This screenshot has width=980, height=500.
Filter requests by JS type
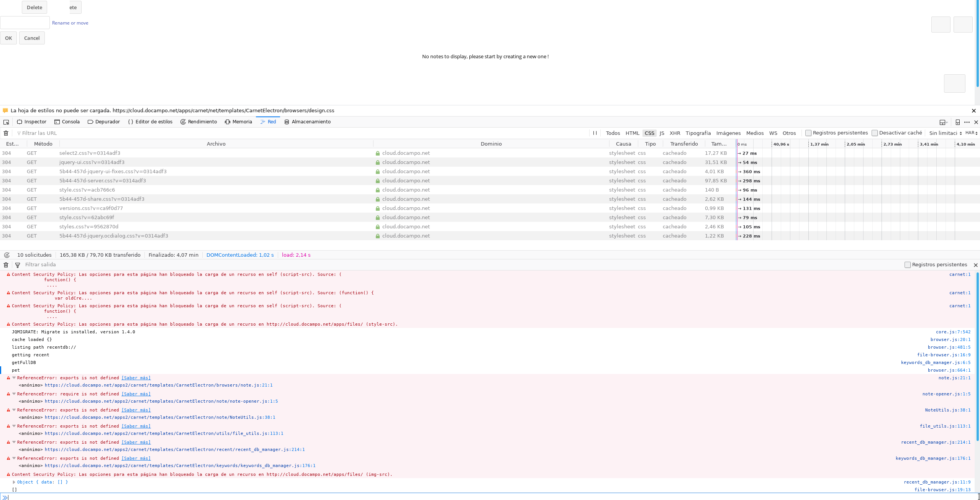[662, 133]
